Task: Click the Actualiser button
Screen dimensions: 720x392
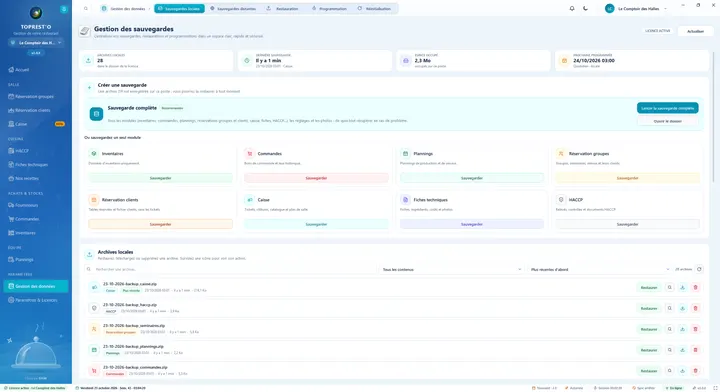Action: (x=695, y=31)
